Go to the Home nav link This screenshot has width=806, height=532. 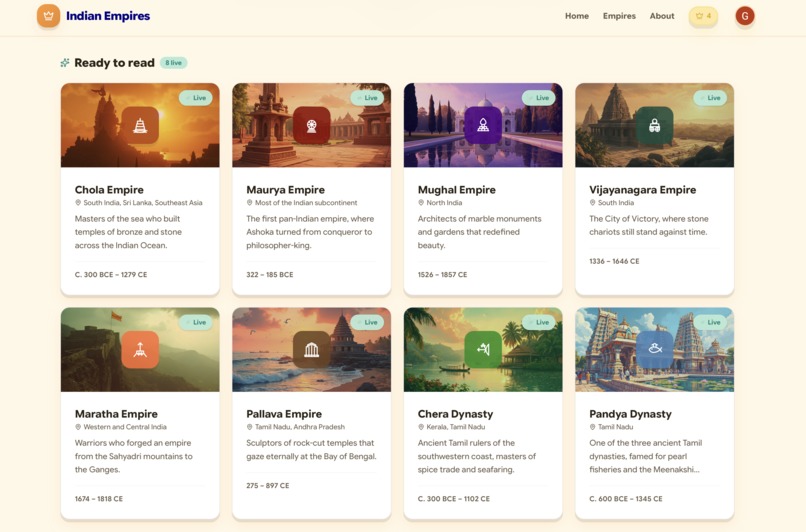click(577, 16)
